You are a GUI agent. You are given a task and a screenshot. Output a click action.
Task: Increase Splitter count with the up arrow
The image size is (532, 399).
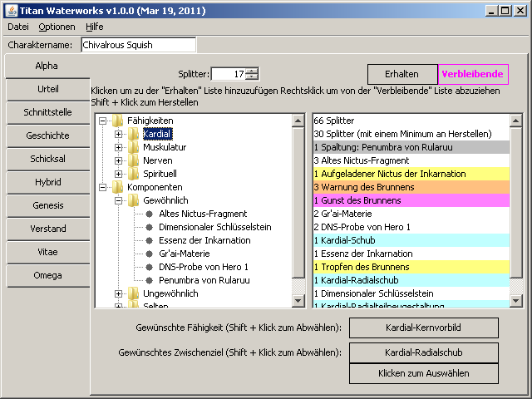click(252, 70)
